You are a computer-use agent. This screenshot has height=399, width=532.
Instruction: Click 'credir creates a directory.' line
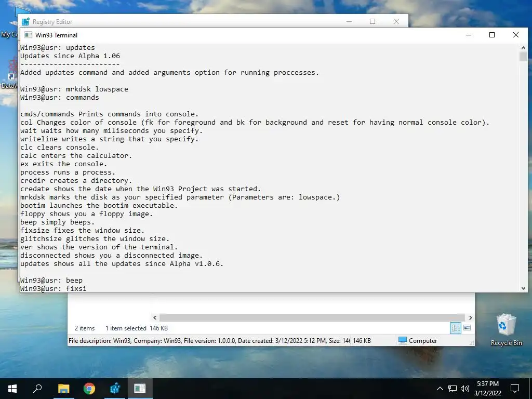(76, 180)
